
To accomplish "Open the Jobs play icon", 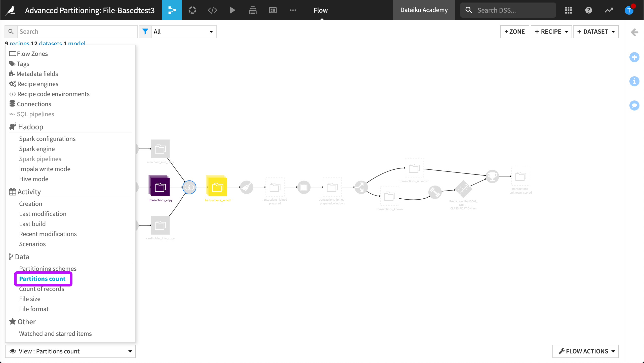I will [232, 10].
